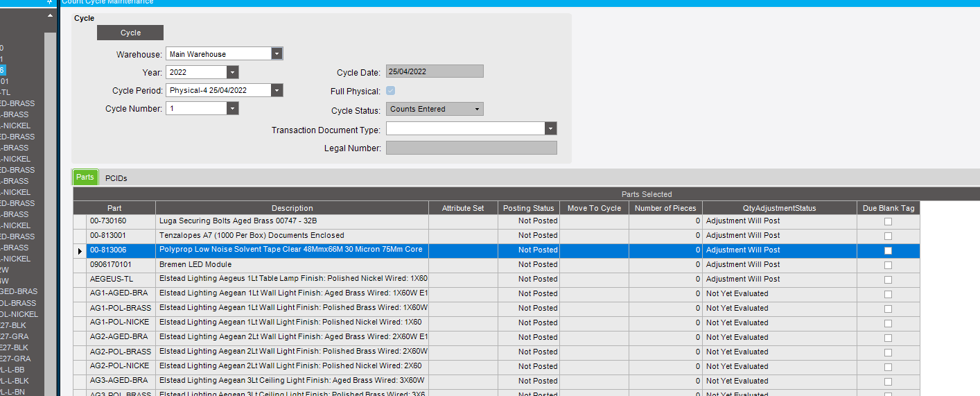Tick Due Blank Tag for part 00-730160
980x396 pixels.
click(x=888, y=221)
